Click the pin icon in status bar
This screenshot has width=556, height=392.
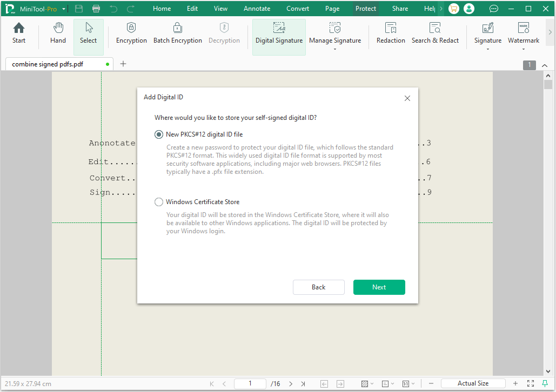(x=545, y=383)
